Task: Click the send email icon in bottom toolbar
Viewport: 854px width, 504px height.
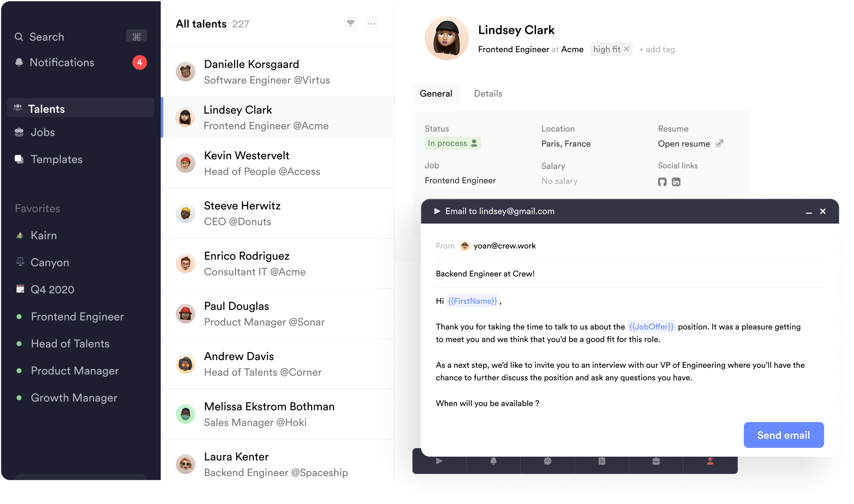Action: [x=439, y=461]
